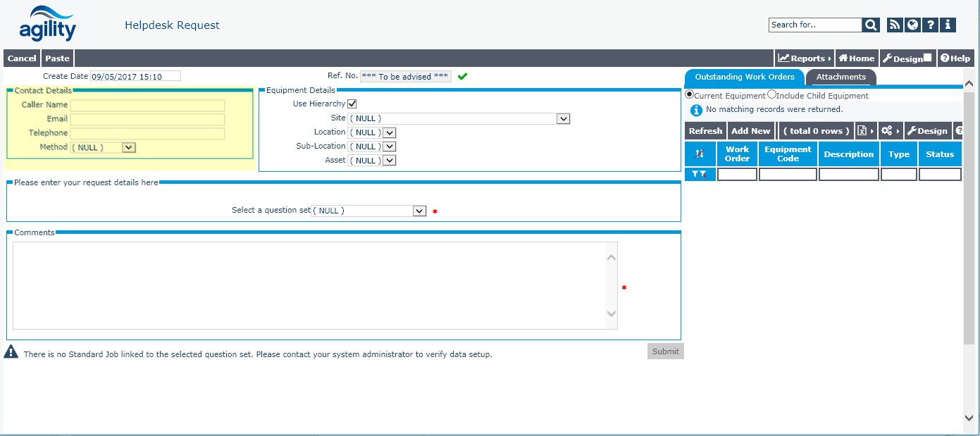Screen dimensions: 980x436
Task: Click the Cancel button
Action: coord(22,58)
